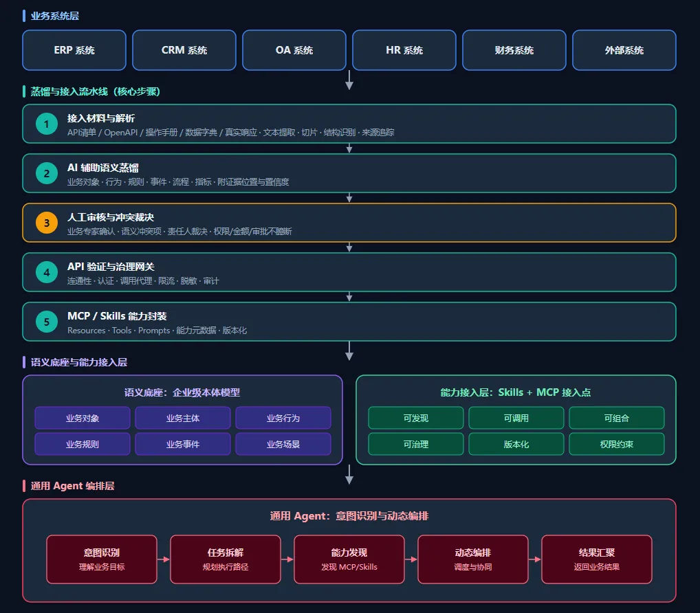Choose the 可组合 chip
Viewport: 700px width, 613px height.
617,418
